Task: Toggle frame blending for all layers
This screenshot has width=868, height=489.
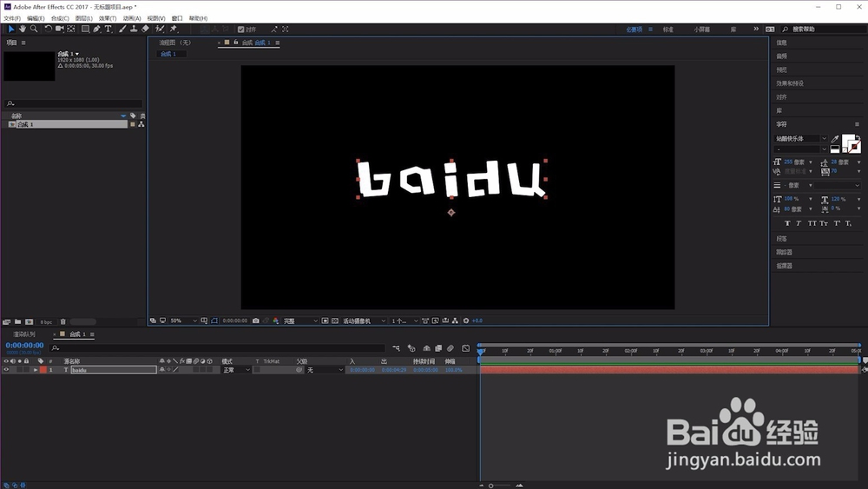Action: click(438, 348)
